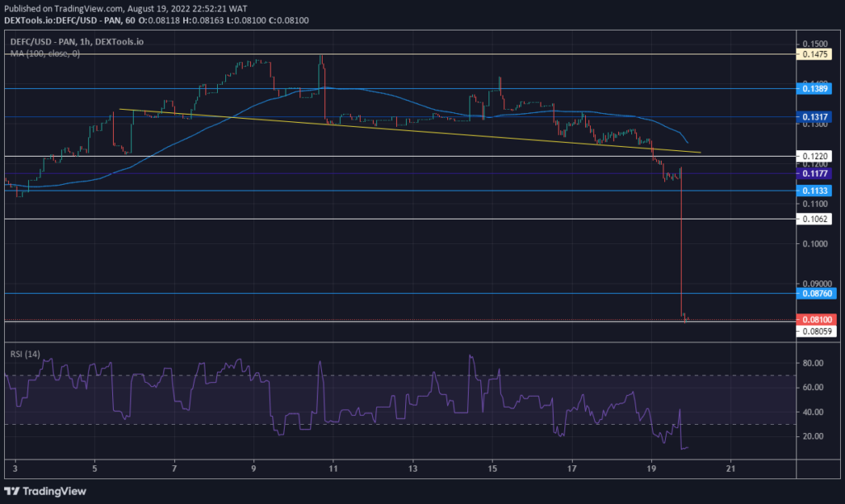Click the 0.08059 price level label
The width and height of the screenshot is (845, 504).
[x=816, y=331]
